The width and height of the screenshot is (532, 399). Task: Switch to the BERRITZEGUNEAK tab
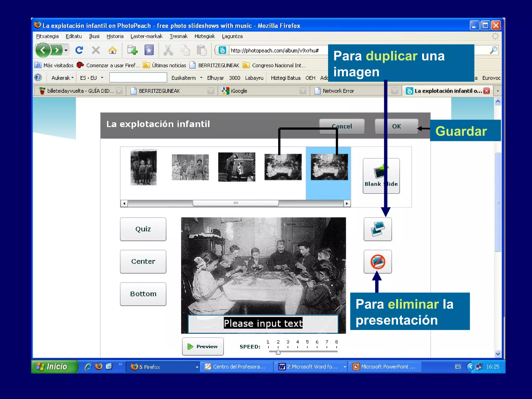coord(159,91)
